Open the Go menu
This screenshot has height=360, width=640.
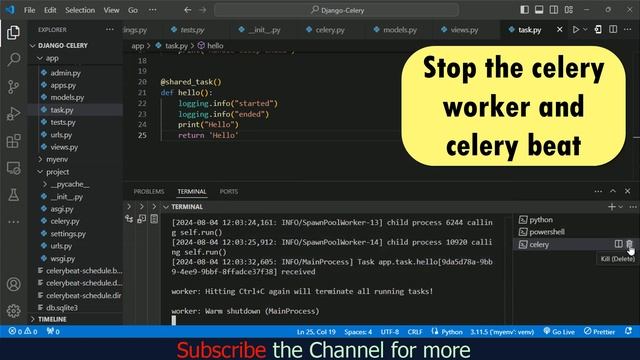pyautogui.click(x=133, y=10)
